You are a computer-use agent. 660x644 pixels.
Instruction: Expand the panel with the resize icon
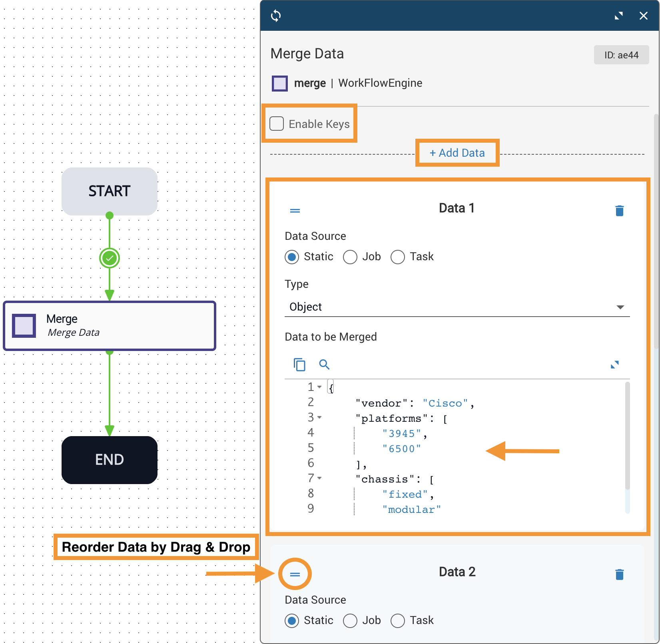tap(618, 16)
